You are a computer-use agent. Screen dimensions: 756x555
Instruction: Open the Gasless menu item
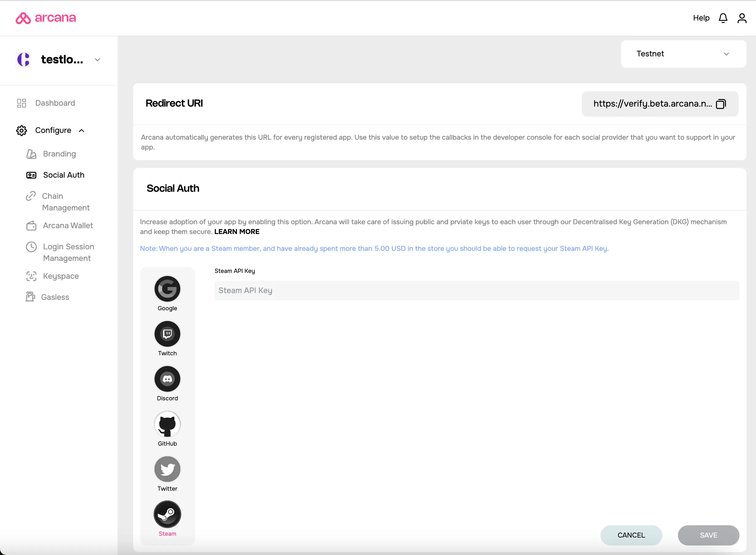pos(55,297)
